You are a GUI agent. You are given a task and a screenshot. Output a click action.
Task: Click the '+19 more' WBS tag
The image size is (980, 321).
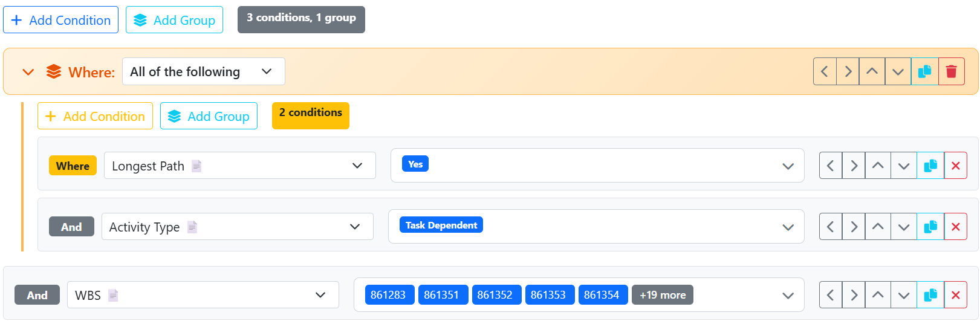point(662,295)
